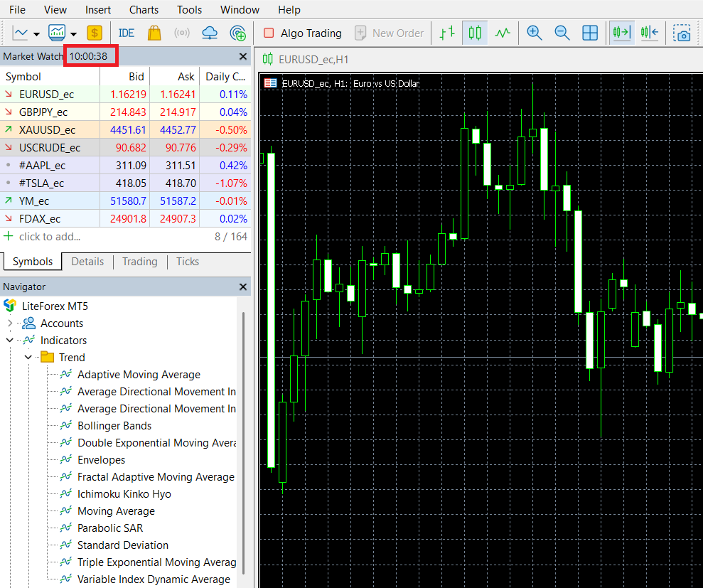Click the Ask column header
703x588 pixels.
pyautogui.click(x=174, y=77)
